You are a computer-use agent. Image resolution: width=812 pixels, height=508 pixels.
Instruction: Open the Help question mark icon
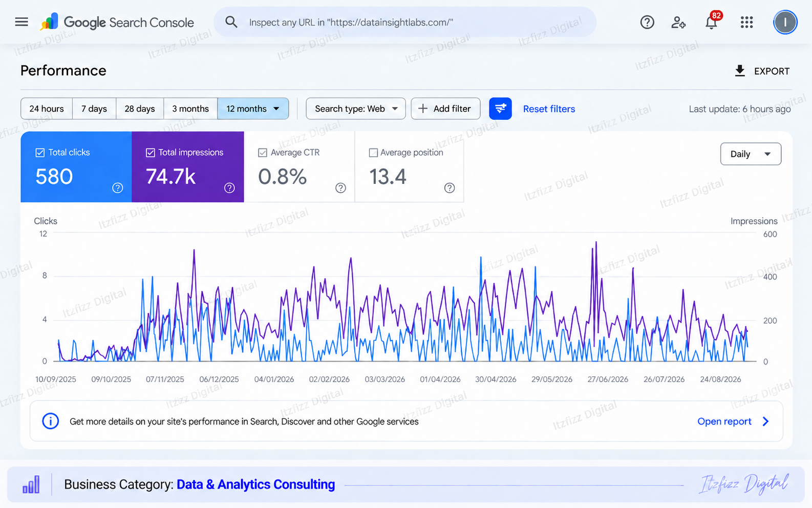pyautogui.click(x=647, y=22)
